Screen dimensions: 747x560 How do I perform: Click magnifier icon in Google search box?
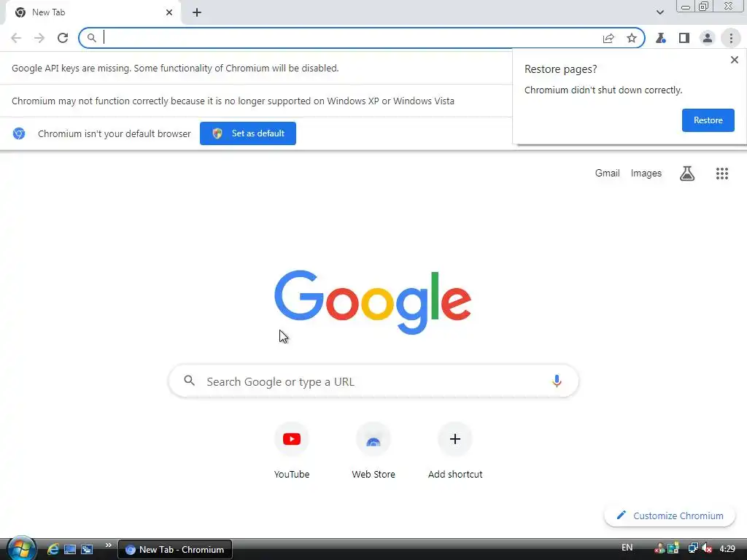pyautogui.click(x=189, y=381)
